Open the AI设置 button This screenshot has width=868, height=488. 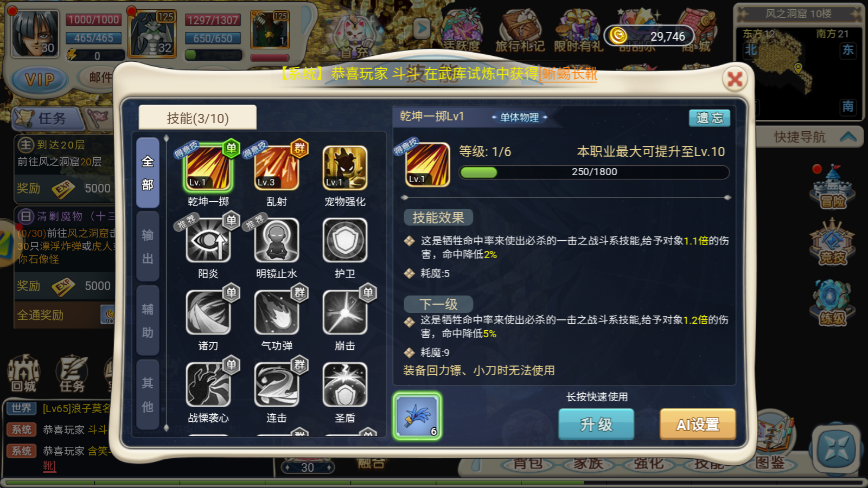click(x=698, y=424)
